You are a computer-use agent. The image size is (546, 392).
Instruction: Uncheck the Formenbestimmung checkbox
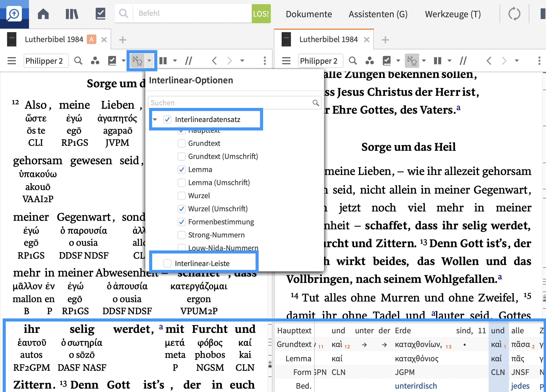(x=181, y=222)
